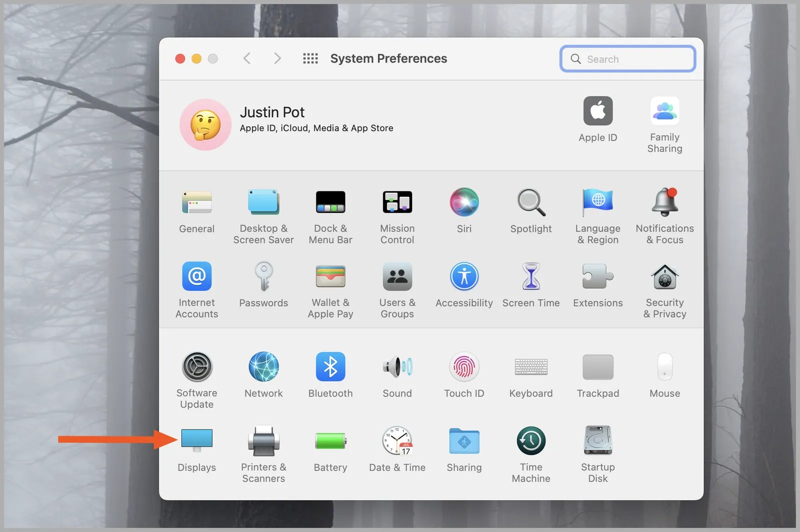800x532 pixels.
Task: Select the Justin Pot account name
Action: [x=272, y=112]
